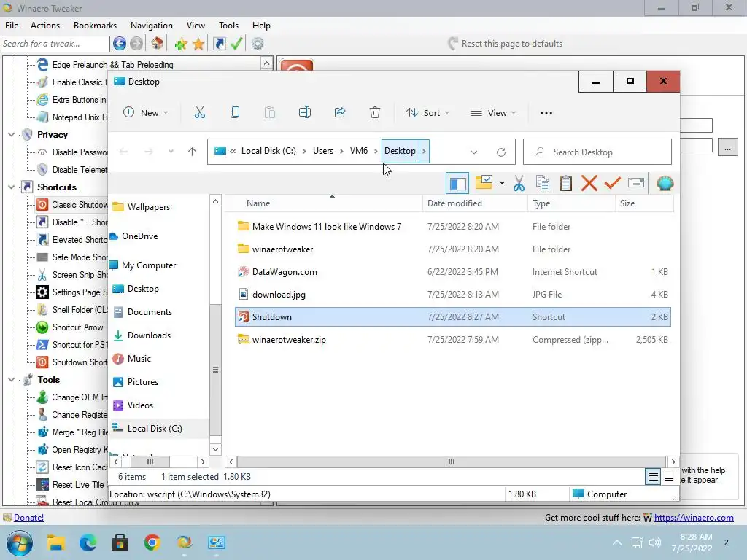Click the Refresh button in address bar
The height and width of the screenshot is (560, 747).
(500, 152)
